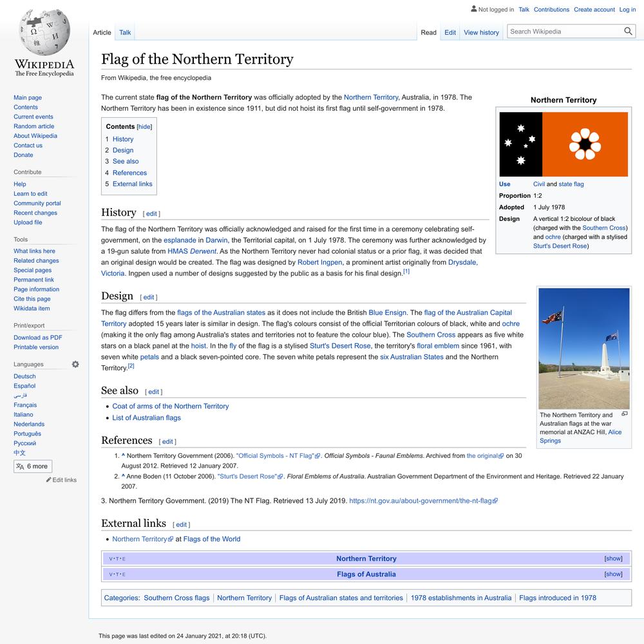This screenshot has width=644, height=644.
Task: Click the search magnifier icon
Action: point(628,31)
